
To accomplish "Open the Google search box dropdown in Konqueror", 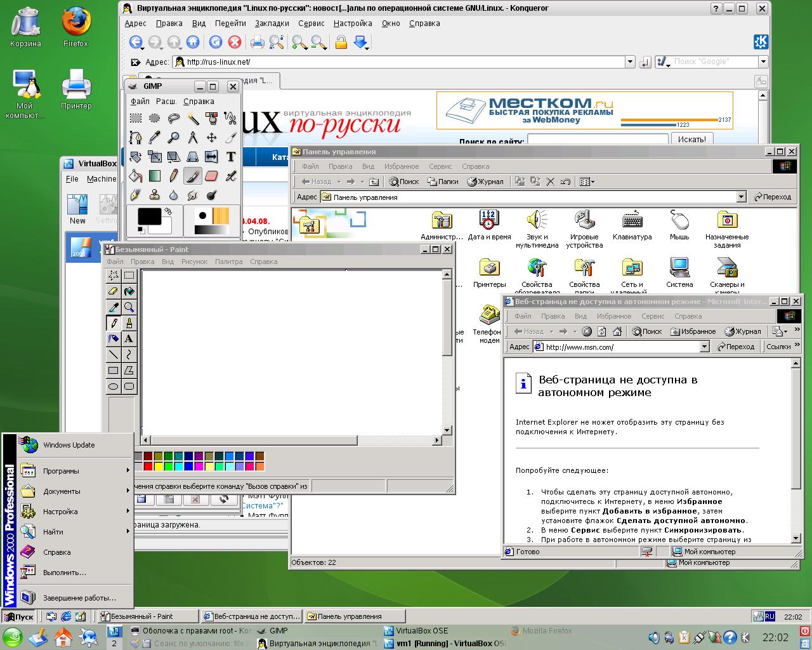I will point(763,62).
